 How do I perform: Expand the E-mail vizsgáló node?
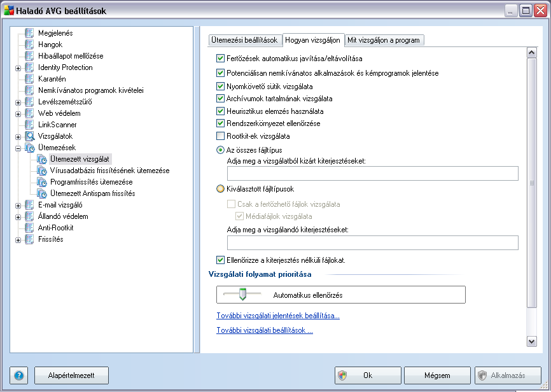tap(18, 206)
